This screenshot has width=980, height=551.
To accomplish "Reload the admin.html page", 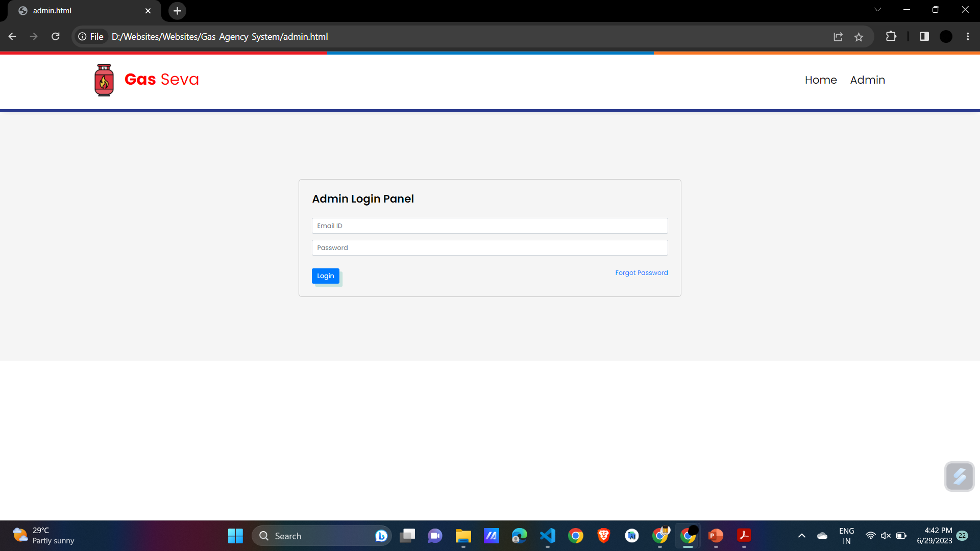I will tap(56, 36).
